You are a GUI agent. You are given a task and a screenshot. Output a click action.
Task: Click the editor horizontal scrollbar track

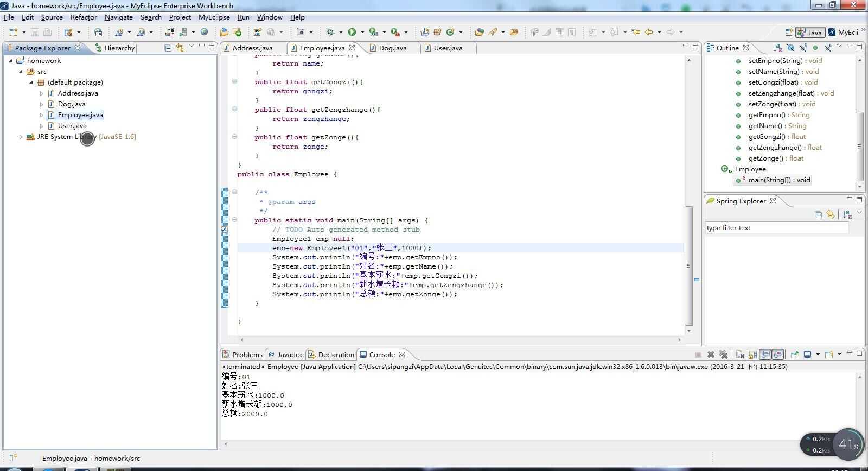[x=460, y=340]
